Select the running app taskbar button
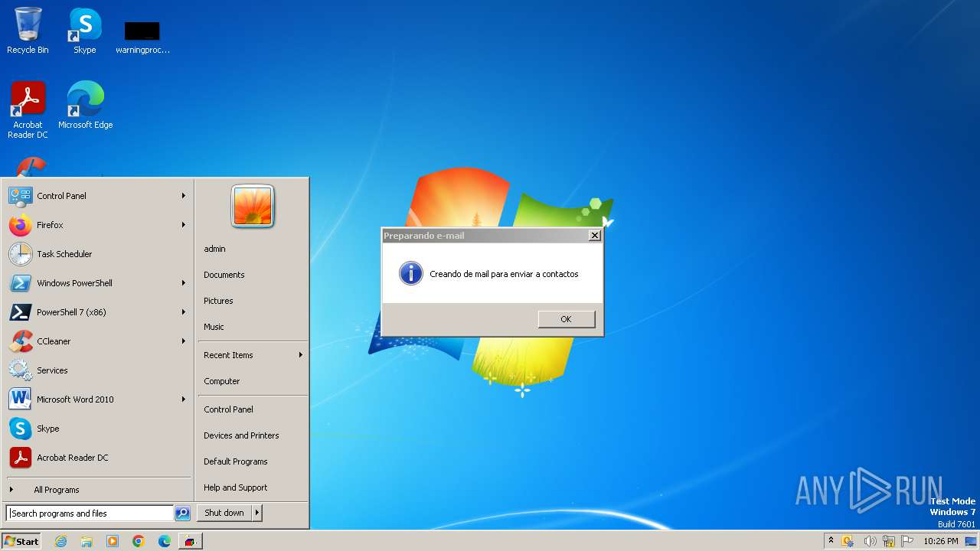This screenshot has width=980, height=551. (x=191, y=541)
